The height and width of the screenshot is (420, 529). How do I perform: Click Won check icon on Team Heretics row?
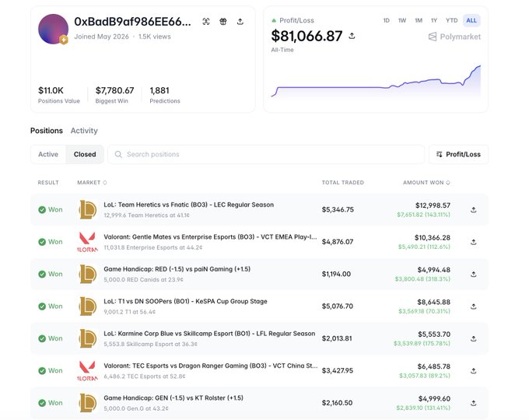42,210
